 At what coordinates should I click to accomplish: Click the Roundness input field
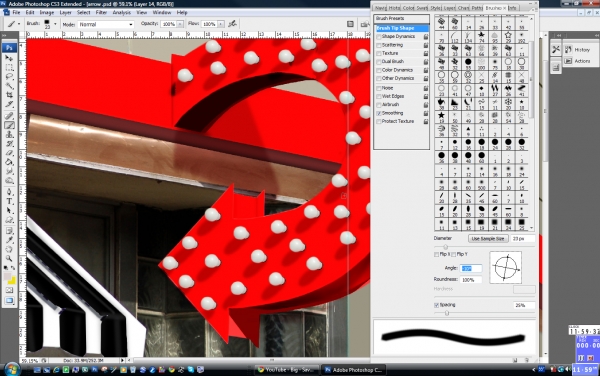coord(471,280)
